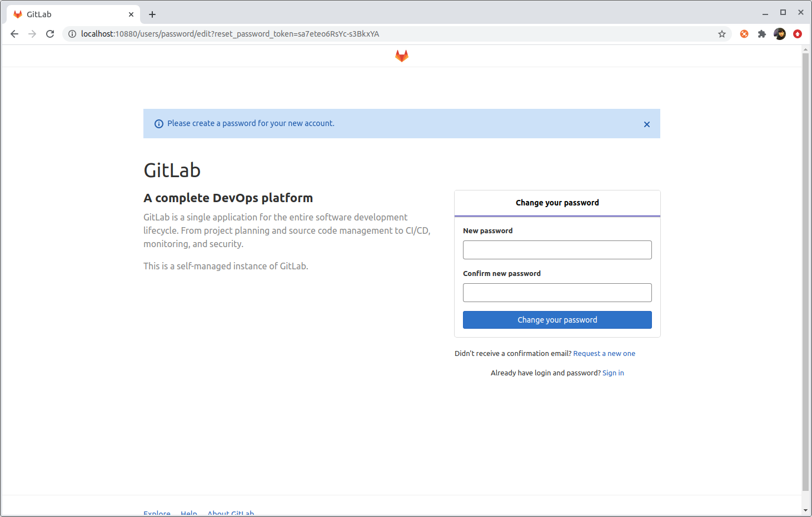Image resolution: width=812 pixels, height=517 pixels.
Task: Click the large GitLab title text
Action: coord(172,170)
